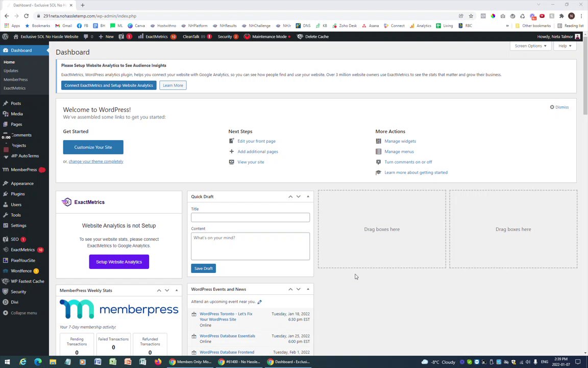This screenshot has height=368, width=588.
Task: Open the Pages sidebar item
Action: point(16,124)
